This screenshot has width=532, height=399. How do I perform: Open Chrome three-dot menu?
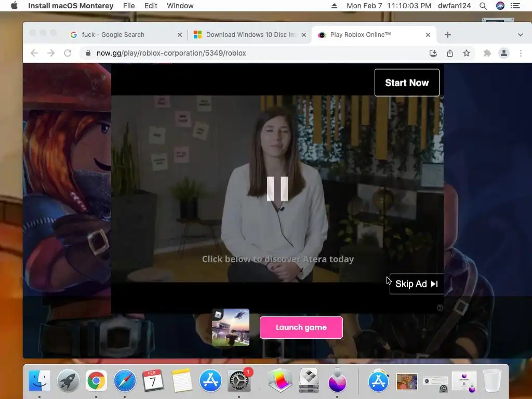pos(521,53)
